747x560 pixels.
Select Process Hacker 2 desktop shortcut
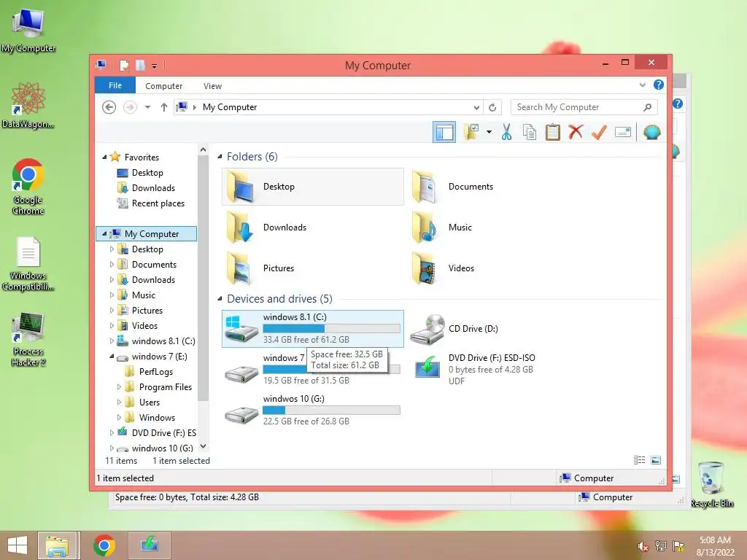pyautogui.click(x=28, y=340)
